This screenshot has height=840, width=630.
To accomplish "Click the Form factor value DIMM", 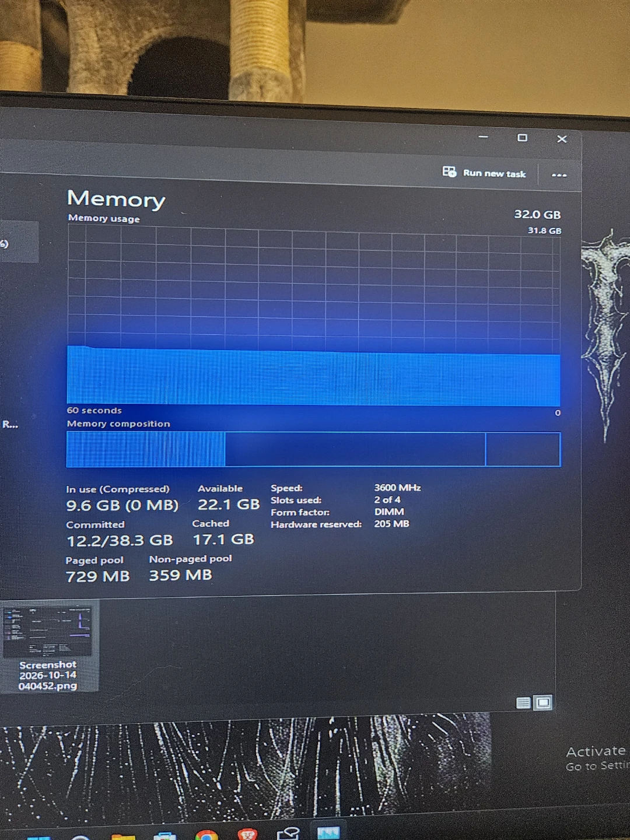I will [x=389, y=512].
